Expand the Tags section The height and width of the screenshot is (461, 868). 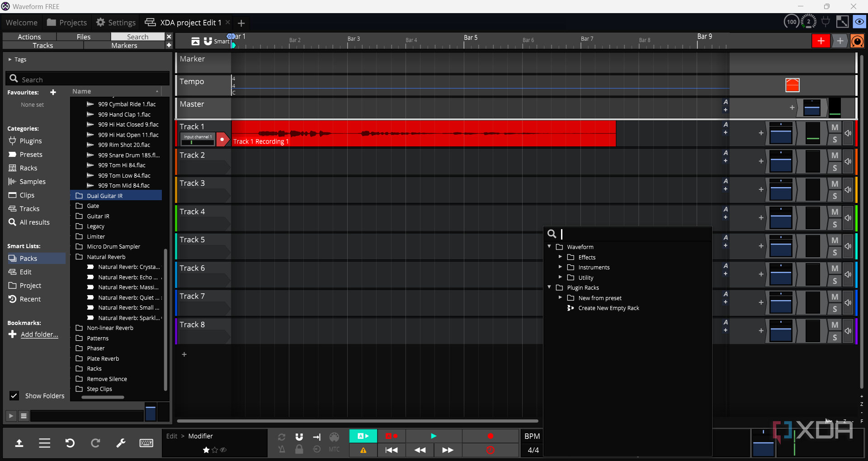coord(10,59)
